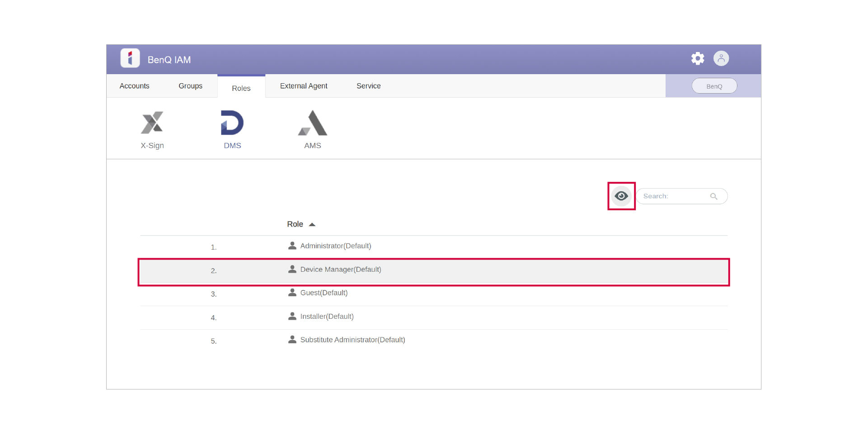Toggle the eye view permissions button
The image size is (868, 435).
[621, 196]
